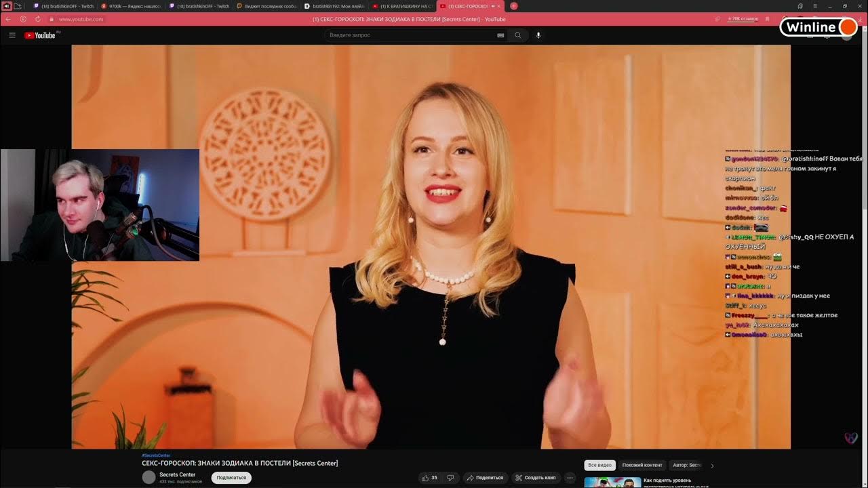
Task: Run search with the magnifier button
Action: click(518, 35)
